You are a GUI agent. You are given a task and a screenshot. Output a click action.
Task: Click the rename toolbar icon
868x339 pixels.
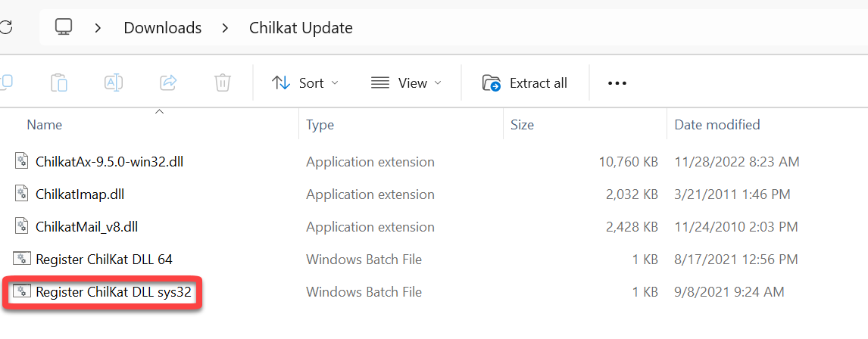[x=114, y=82]
